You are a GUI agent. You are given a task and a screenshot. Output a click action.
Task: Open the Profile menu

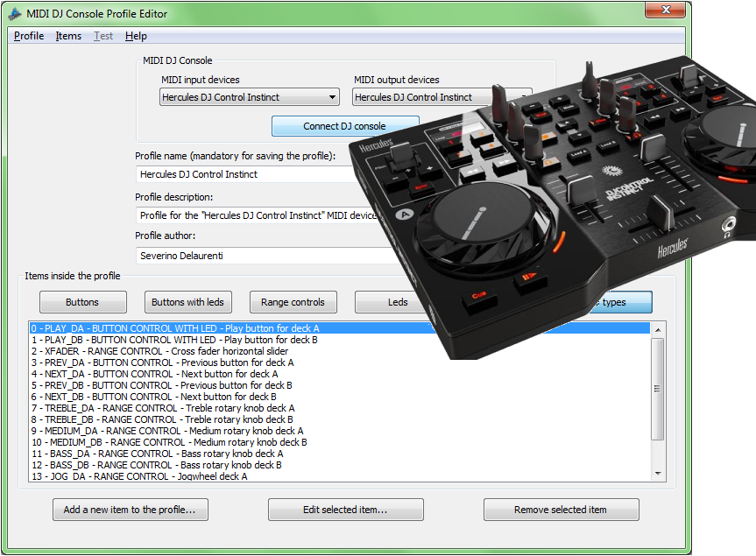[29, 36]
